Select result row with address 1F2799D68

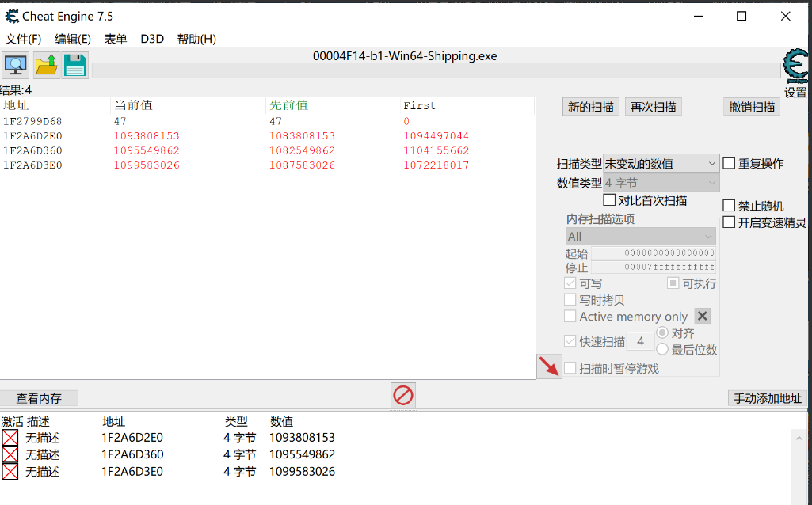[32, 121]
